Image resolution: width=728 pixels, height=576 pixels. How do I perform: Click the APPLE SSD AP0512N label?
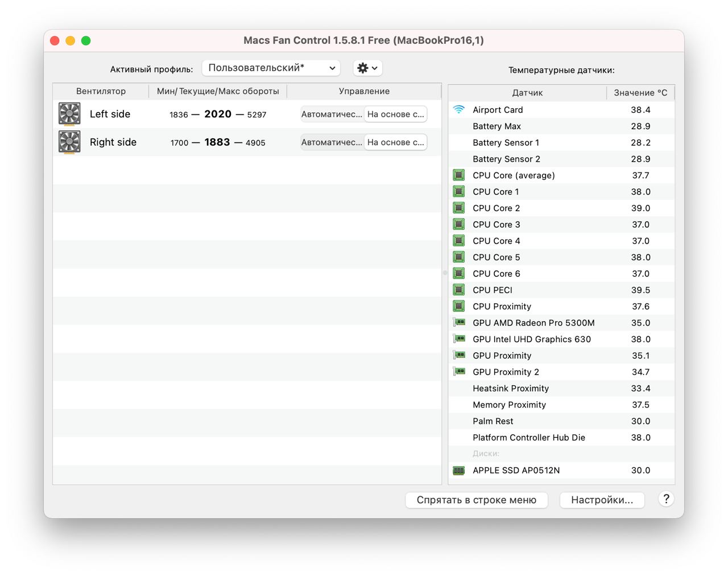tap(516, 470)
